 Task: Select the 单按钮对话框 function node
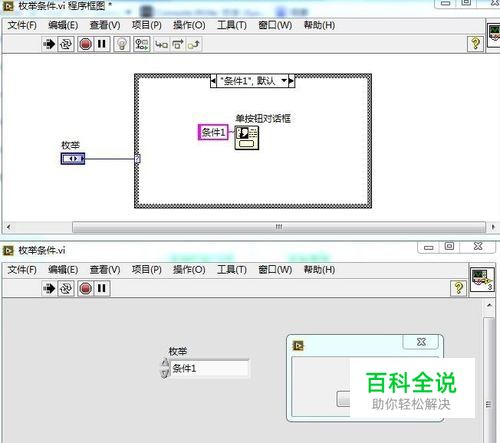(x=247, y=138)
